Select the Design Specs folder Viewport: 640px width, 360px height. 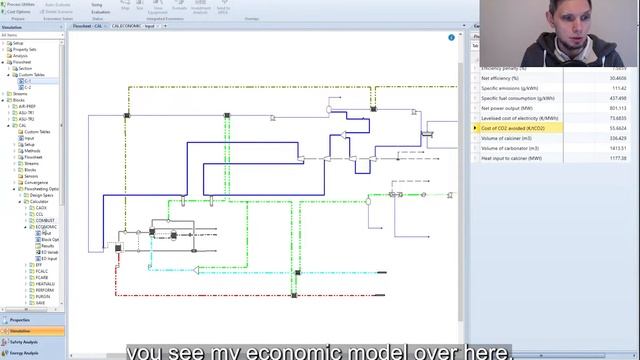pos(38,195)
